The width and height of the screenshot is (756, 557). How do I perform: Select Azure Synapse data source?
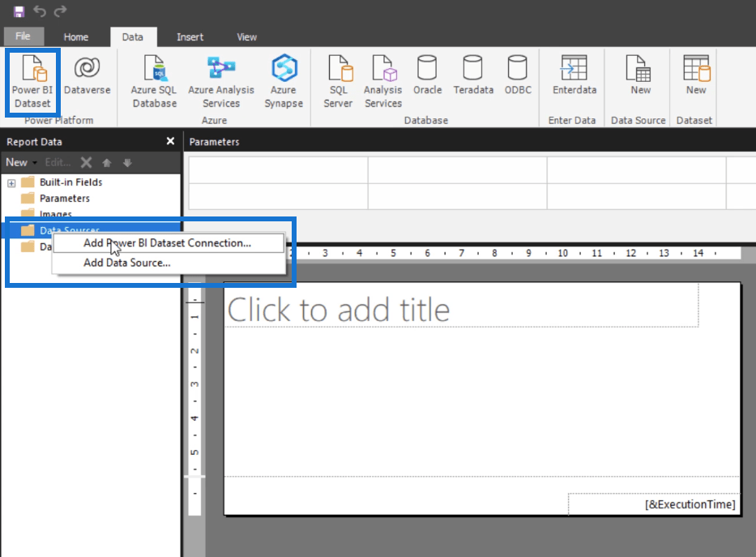[x=284, y=81]
